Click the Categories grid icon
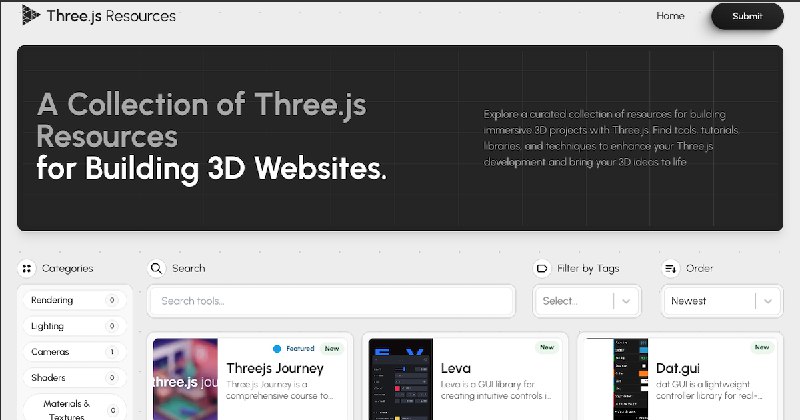Screen dimensions: 800x420 [27, 268]
